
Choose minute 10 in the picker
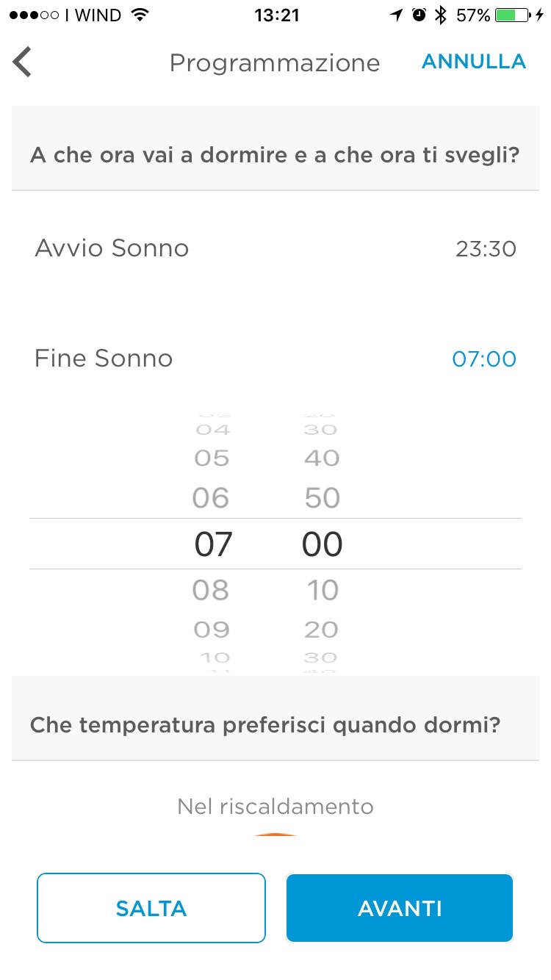click(x=322, y=590)
